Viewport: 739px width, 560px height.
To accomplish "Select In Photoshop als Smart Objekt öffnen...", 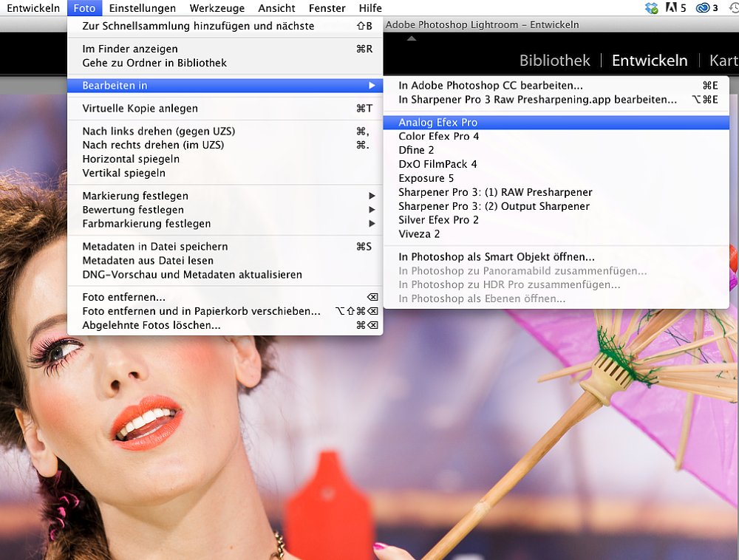I will (x=556, y=256).
